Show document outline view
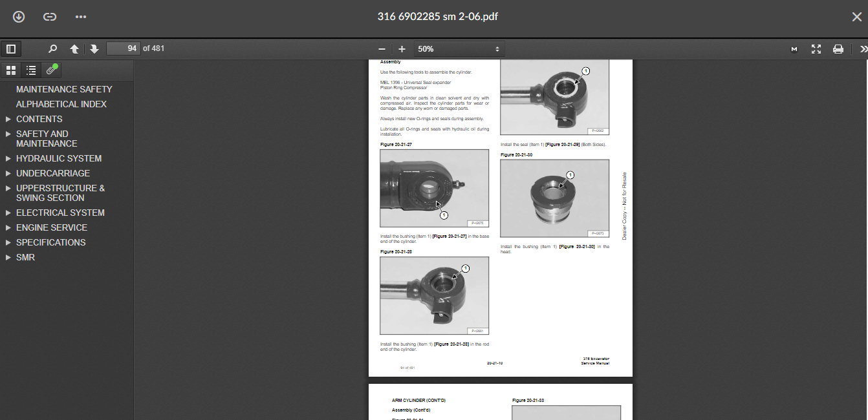The image size is (868, 420). [31, 70]
